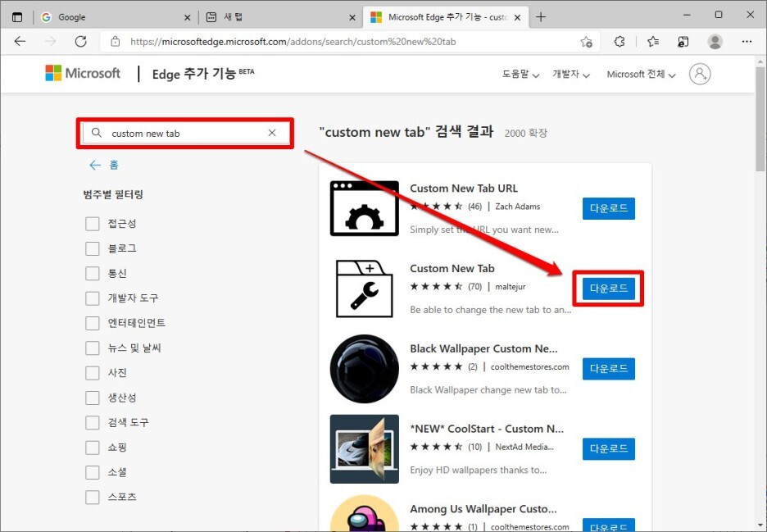Click the Edge 추가 기능 heading link
This screenshot has width=767, height=532.
coord(203,74)
